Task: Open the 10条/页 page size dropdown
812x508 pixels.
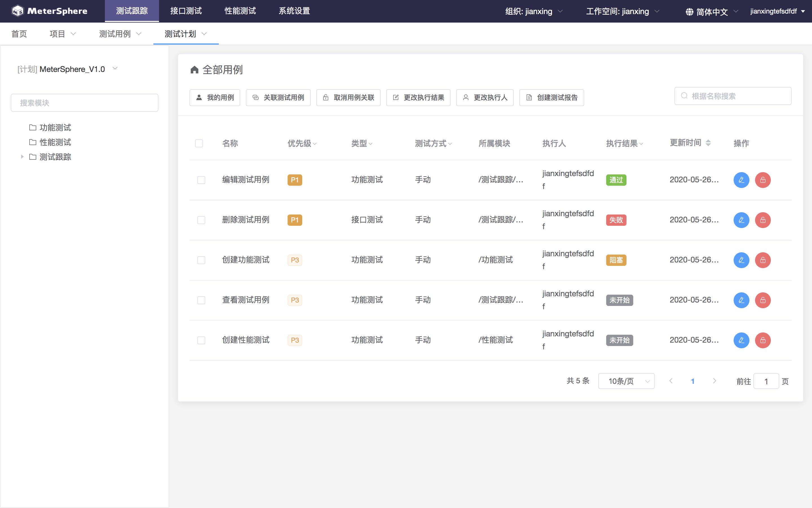Action: coord(626,381)
